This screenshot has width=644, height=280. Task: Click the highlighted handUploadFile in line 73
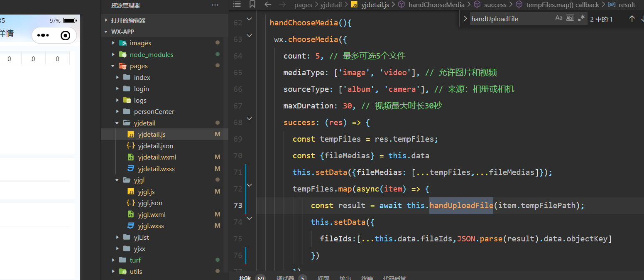461,205
